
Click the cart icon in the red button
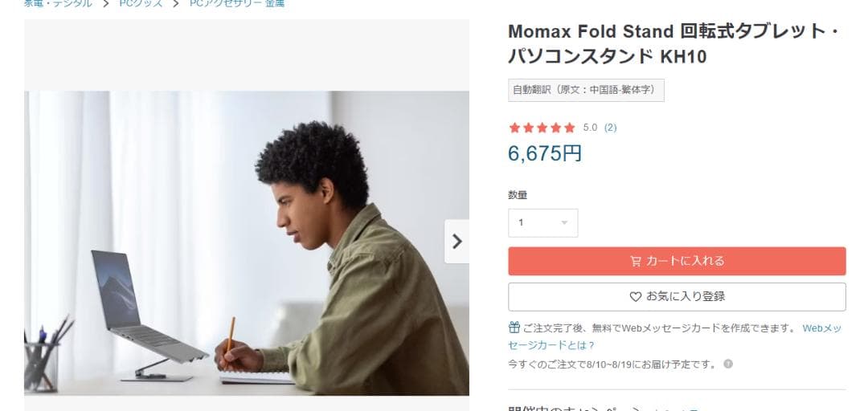coord(636,261)
